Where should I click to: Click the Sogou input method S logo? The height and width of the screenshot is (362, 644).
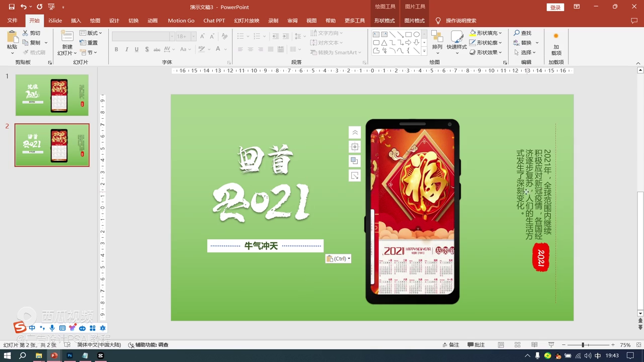point(19,328)
